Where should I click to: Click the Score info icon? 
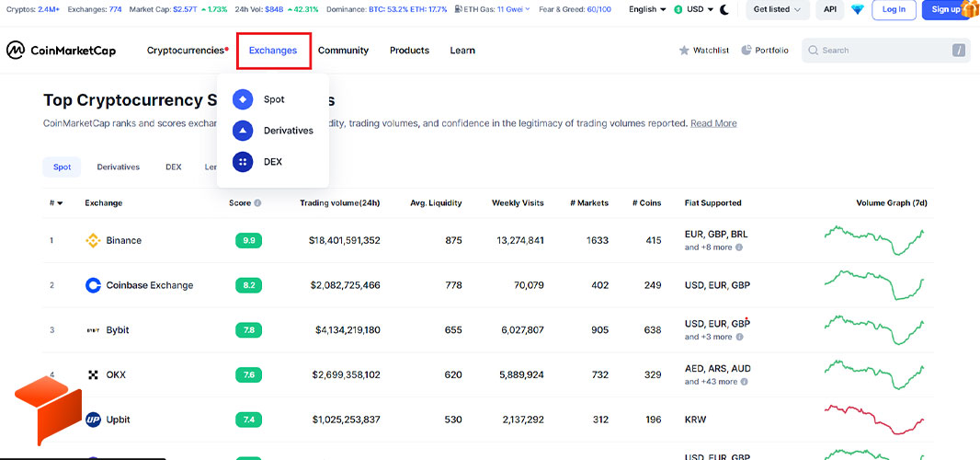pos(257,203)
